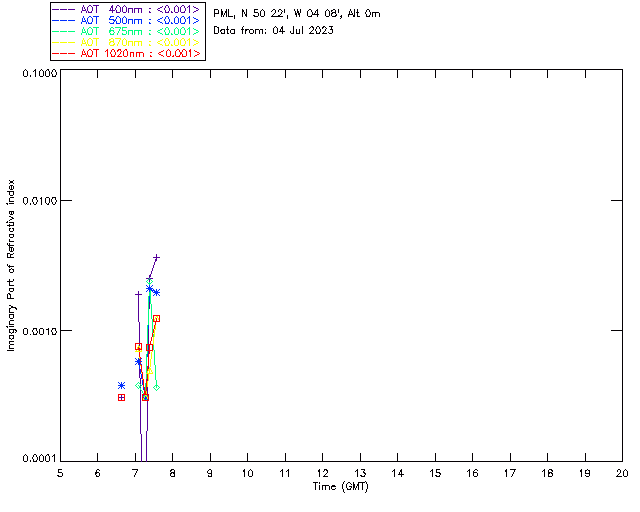Click the x-axis tick label 18
The image size is (640, 512).
[548, 473]
